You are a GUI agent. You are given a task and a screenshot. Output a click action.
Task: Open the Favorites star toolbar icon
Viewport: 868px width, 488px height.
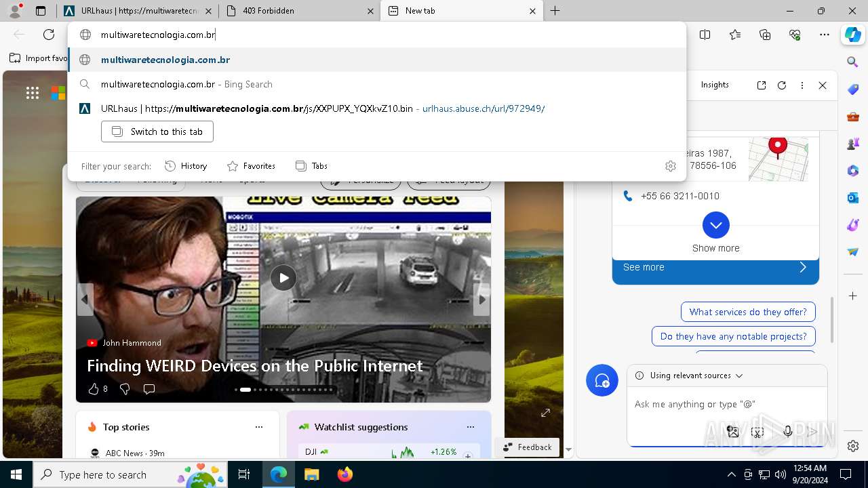[x=735, y=35]
